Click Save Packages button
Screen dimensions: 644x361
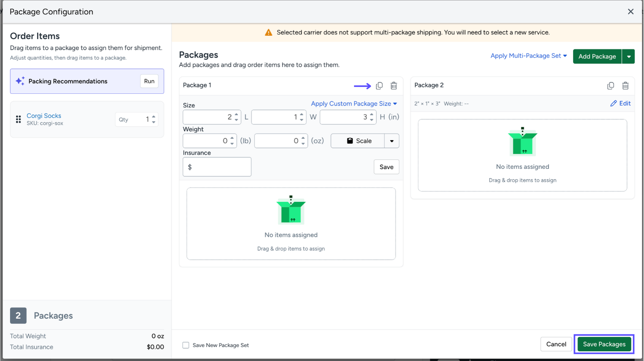tap(604, 344)
